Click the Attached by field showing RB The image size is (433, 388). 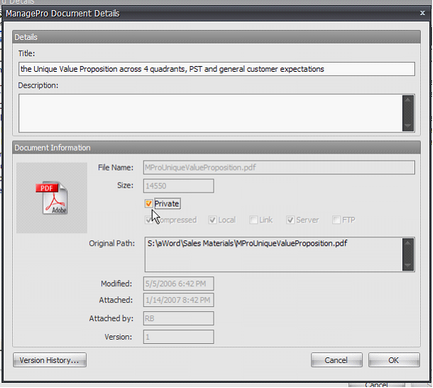pos(178,318)
